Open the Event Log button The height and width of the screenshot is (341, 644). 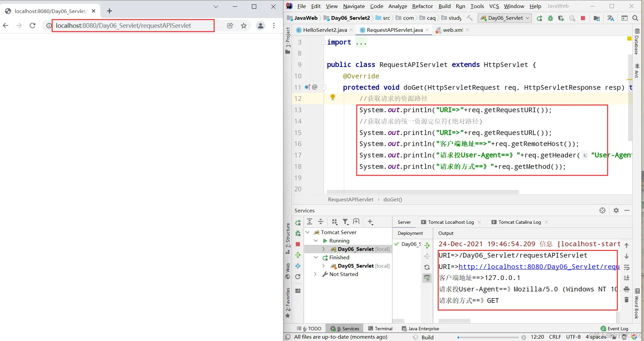click(614, 329)
